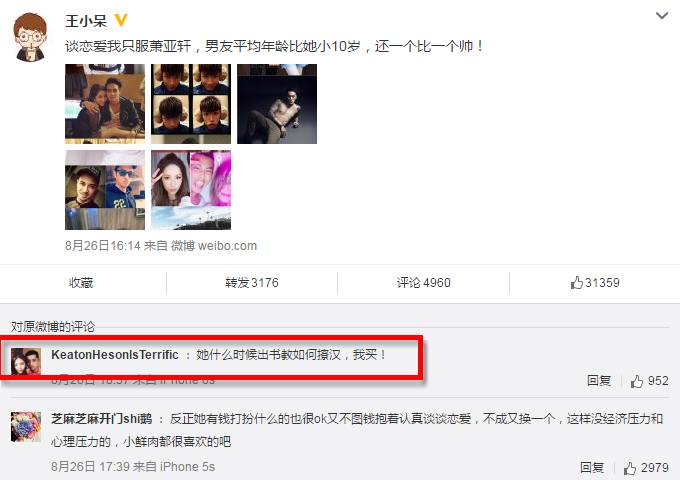Select 收藏 to bookmark the post
This screenshot has width=680, height=480.
(81, 283)
